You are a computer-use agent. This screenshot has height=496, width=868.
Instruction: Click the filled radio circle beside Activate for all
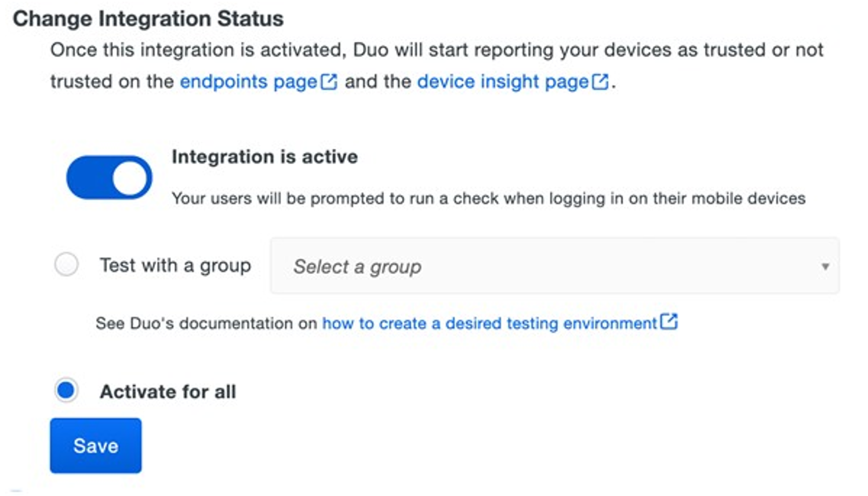tap(66, 390)
